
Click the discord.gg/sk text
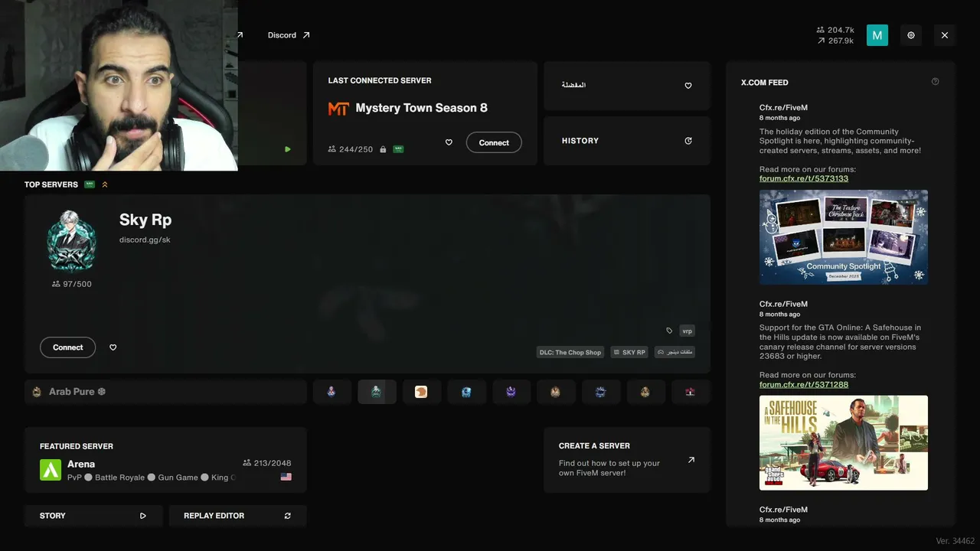[145, 240]
